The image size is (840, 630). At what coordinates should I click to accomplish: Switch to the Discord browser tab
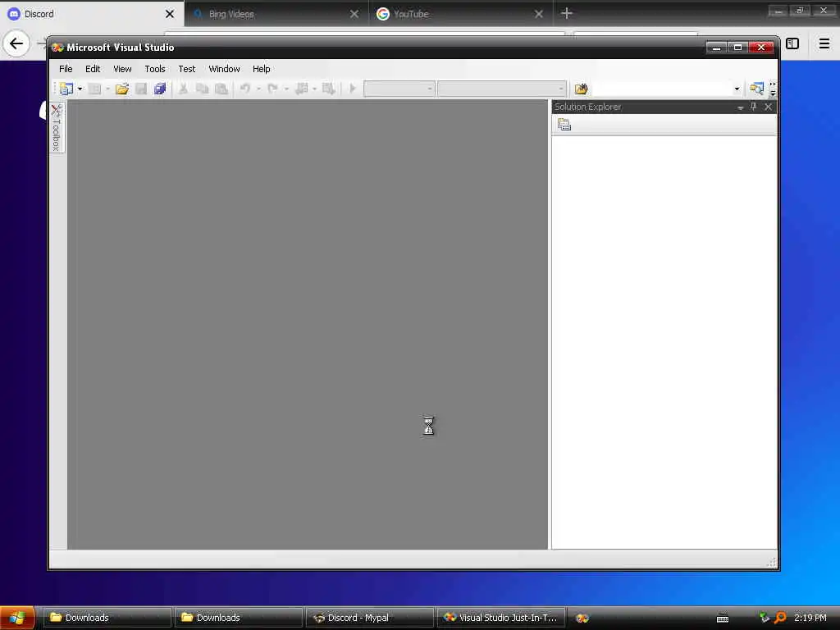(91, 14)
